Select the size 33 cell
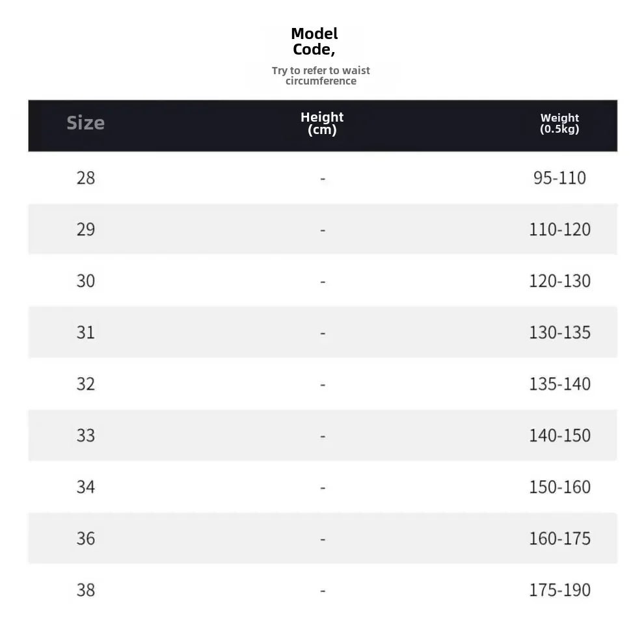 click(86, 435)
